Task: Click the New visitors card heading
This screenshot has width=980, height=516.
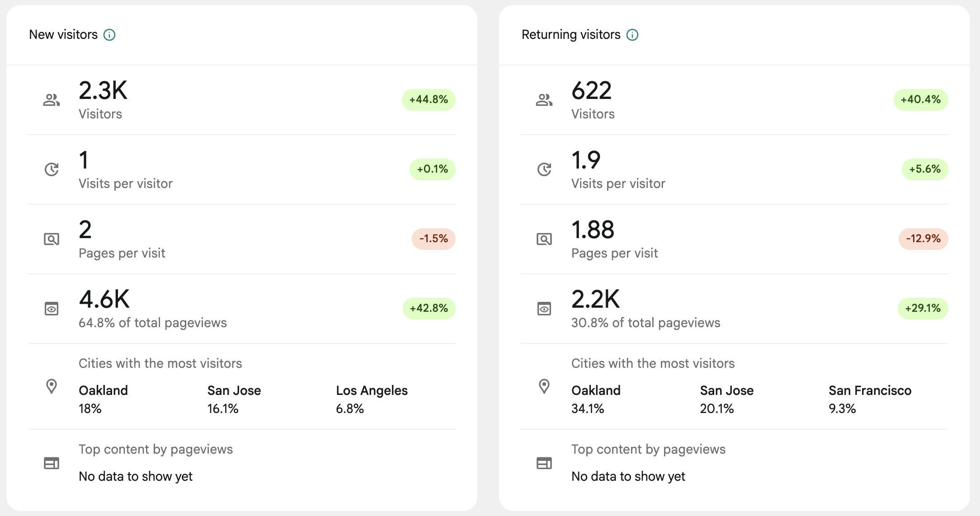Action: pyautogui.click(x=63, y=35)
